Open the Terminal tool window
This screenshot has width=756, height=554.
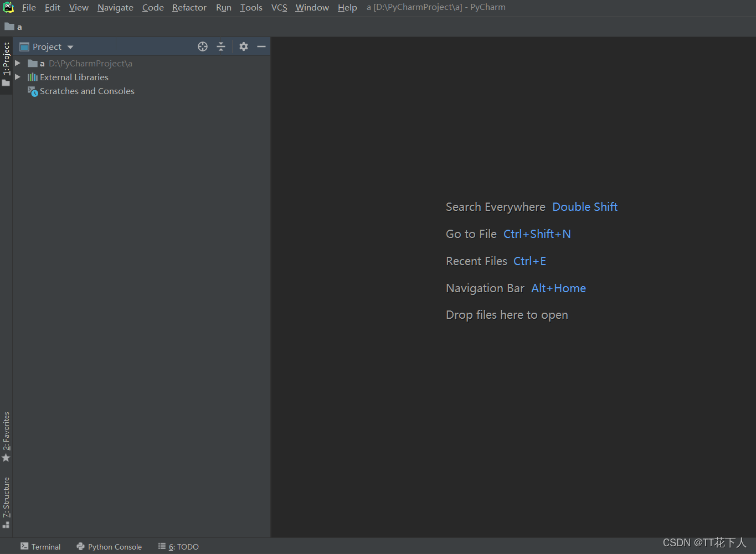40,546
